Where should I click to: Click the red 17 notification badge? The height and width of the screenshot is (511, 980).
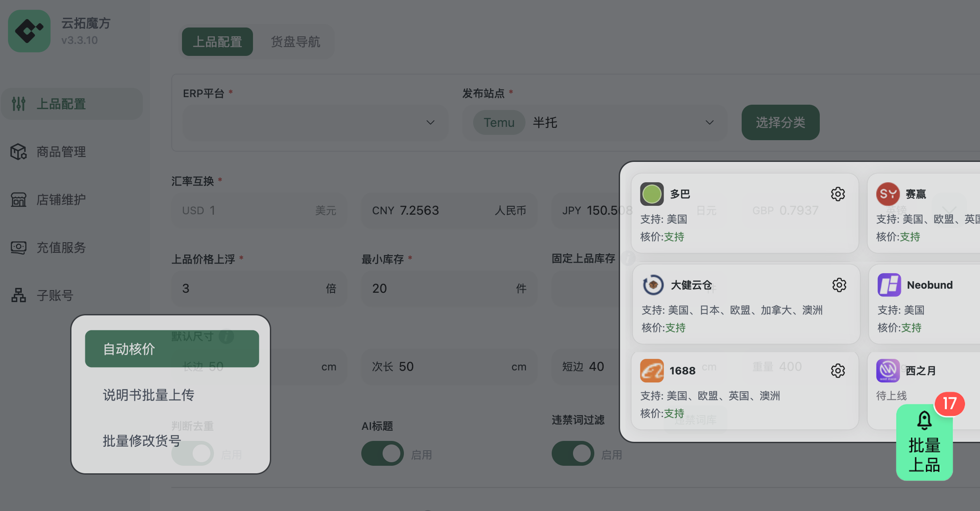point(949,404)
